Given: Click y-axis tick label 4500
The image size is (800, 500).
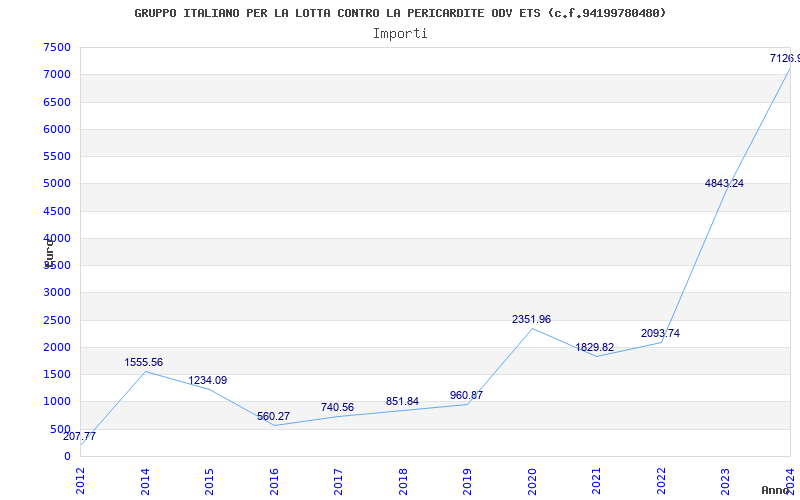Looking at the screenshot, I should (57, 211).
